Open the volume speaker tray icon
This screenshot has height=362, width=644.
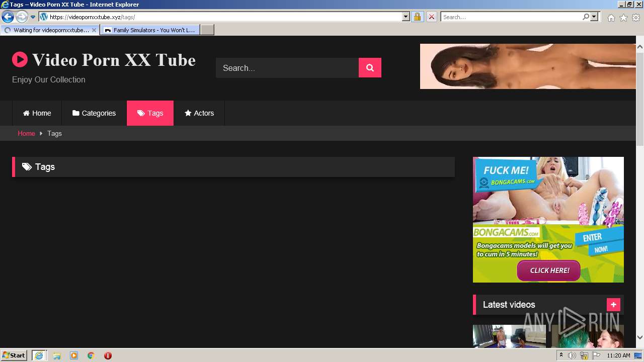pyautogui.click(x=572, y=355)
